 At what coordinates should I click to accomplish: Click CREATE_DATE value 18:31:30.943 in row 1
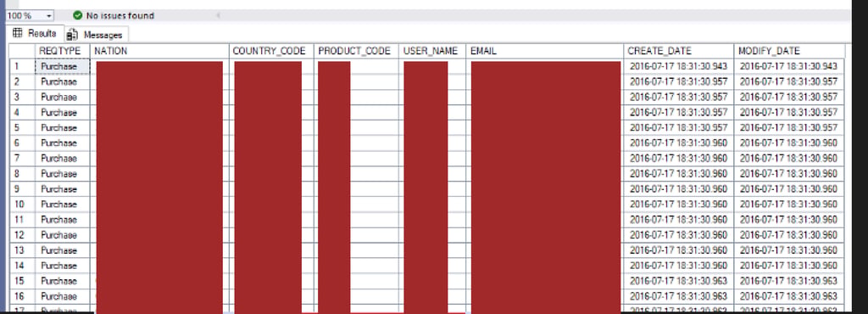pos(679,66)
